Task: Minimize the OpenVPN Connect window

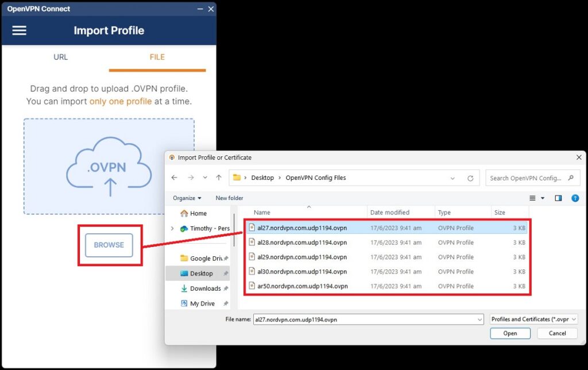Action: click(x=200, y=9)
